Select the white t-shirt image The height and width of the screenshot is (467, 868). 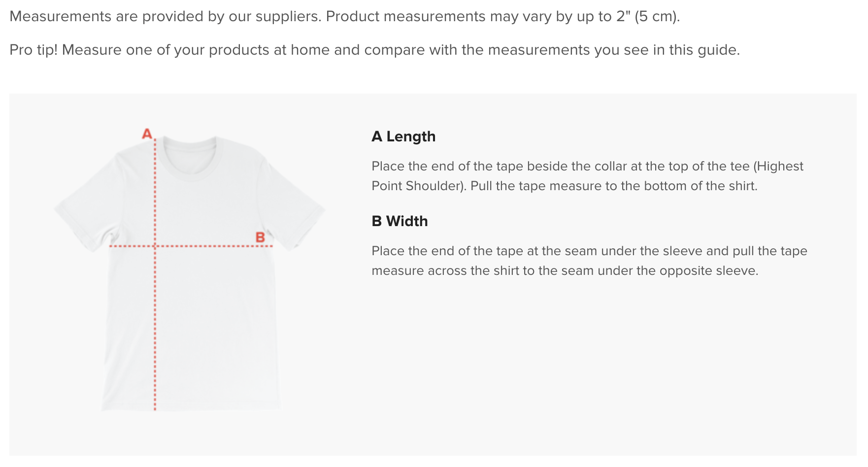(x=190, y=273)
